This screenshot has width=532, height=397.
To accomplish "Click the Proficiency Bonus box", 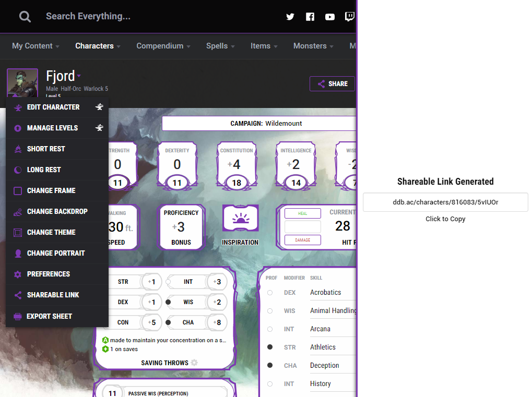I will coord(181,227).
